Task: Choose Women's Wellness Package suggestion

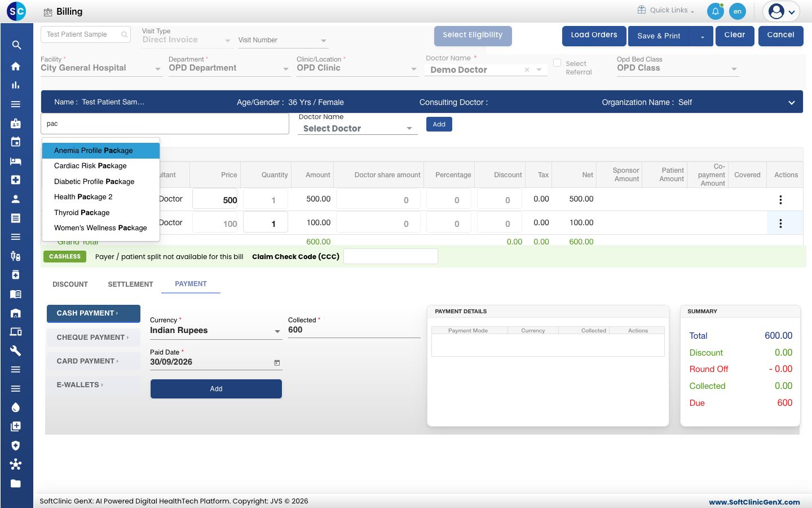Action: pyautogui.click(x=101, y=228)
